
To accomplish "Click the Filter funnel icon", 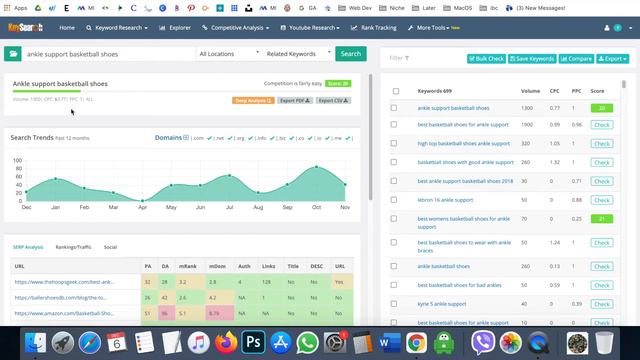I will (x=407, y=58).
